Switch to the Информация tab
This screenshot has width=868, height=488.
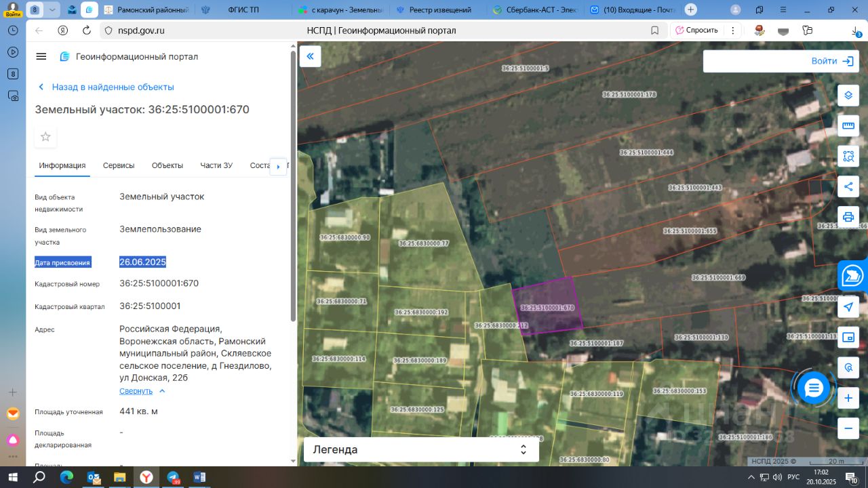click(x=62, y=165)
